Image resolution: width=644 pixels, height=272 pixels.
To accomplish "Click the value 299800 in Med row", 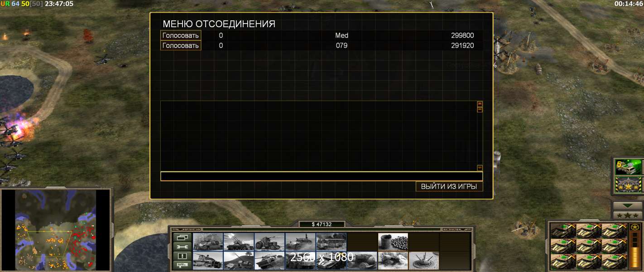I will click(x=462, y=35).
